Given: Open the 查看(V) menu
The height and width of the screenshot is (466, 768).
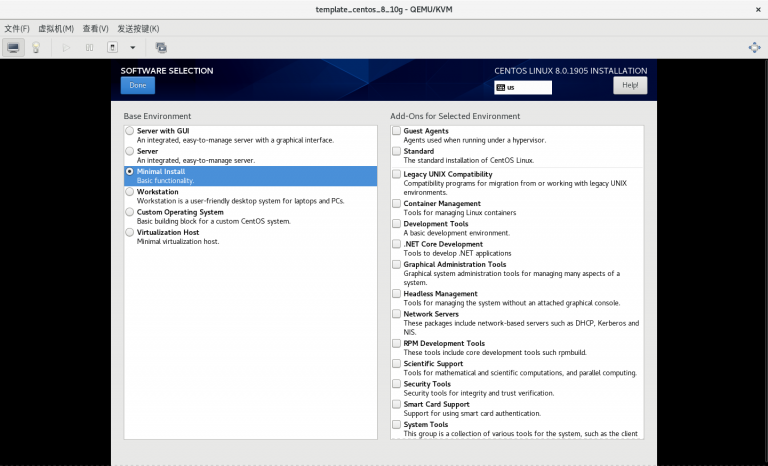Looking at the screenshot, I should tap(95, 28).
